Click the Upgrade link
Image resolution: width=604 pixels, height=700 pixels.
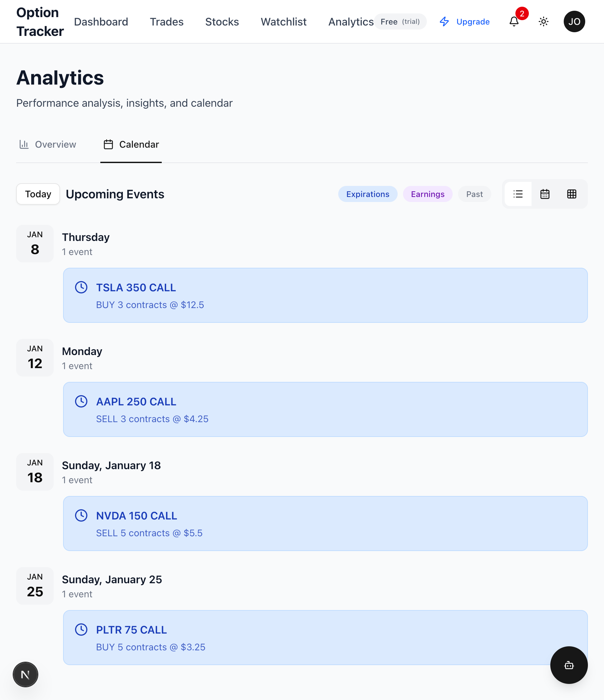tap(464, 21)
